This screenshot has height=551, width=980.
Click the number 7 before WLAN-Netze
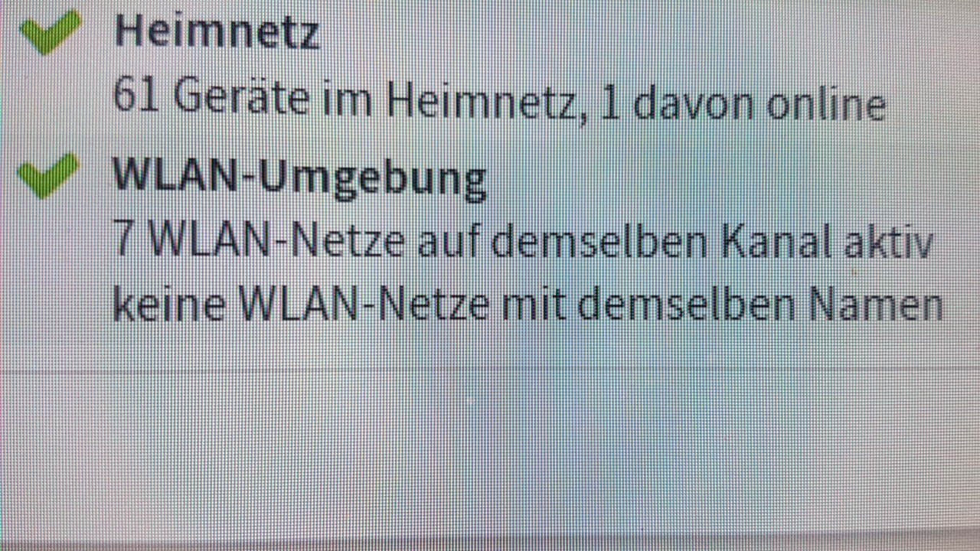tap(123, 240)
